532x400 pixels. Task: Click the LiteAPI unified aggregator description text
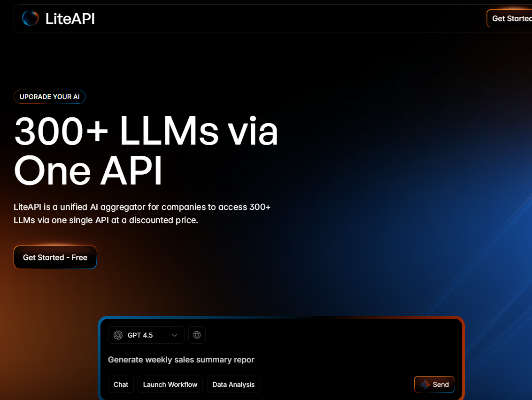pos(142,214)
